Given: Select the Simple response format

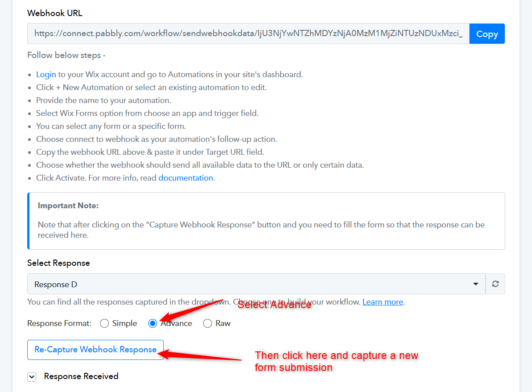Looking at the screenshot, I should click(x=104, y=323).
